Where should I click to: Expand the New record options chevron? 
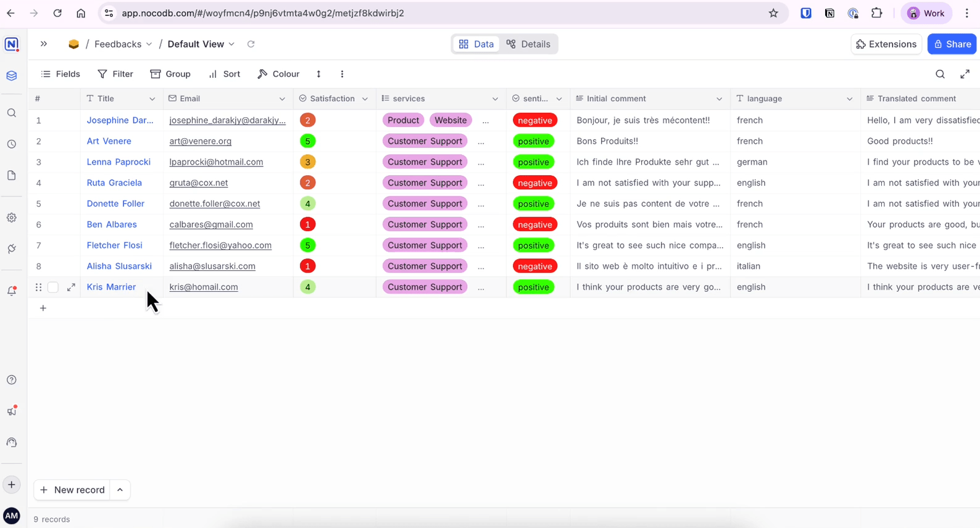(x=120, y=490)
